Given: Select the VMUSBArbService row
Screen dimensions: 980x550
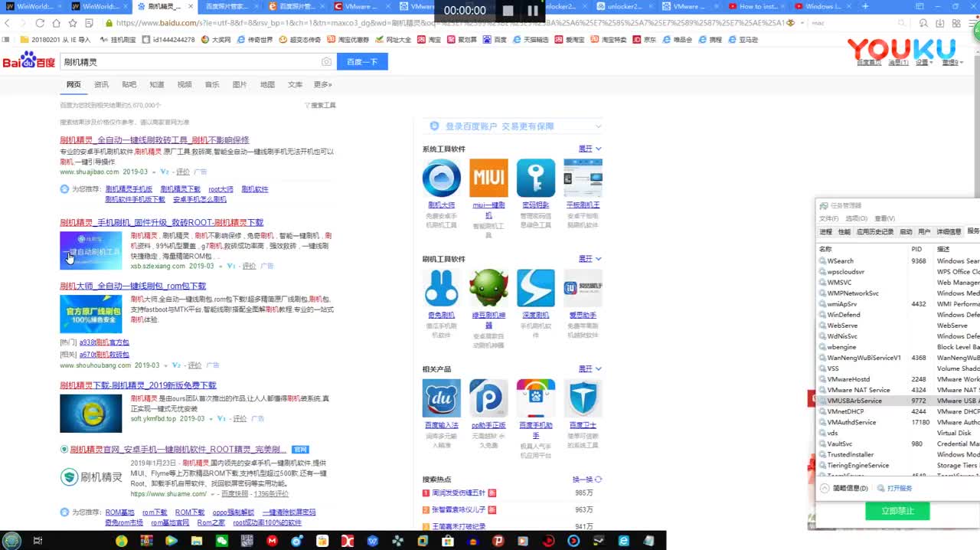Looking at the screenshot, I should click(899, 401).
